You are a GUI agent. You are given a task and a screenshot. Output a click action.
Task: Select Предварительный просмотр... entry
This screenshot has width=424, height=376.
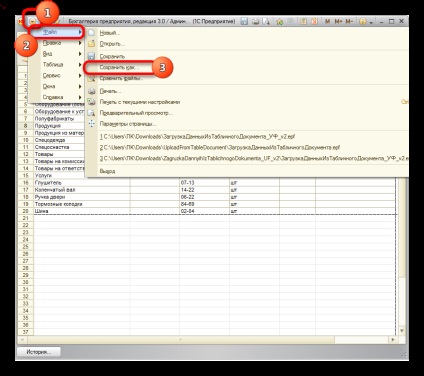[x=136, y=113]
